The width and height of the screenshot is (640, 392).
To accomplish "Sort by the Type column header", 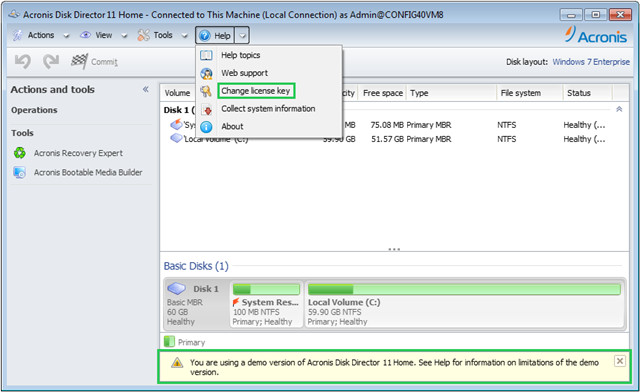I will [x=419, y=93].
